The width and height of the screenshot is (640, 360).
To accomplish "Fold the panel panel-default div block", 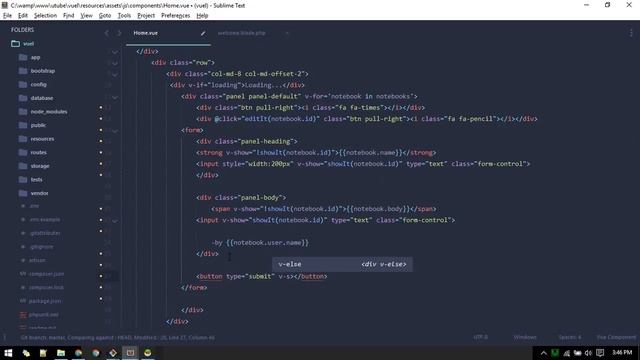I will pyautogui.click(x=115, y=97).
